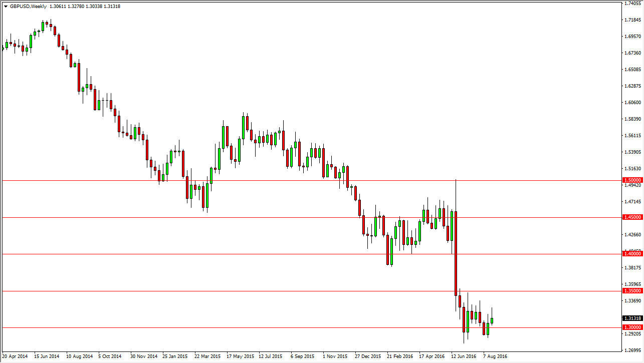The height and width of the screenshot is (363, 644).
Task: Click the 1.35000 support line label
Action: pos(632,291)
